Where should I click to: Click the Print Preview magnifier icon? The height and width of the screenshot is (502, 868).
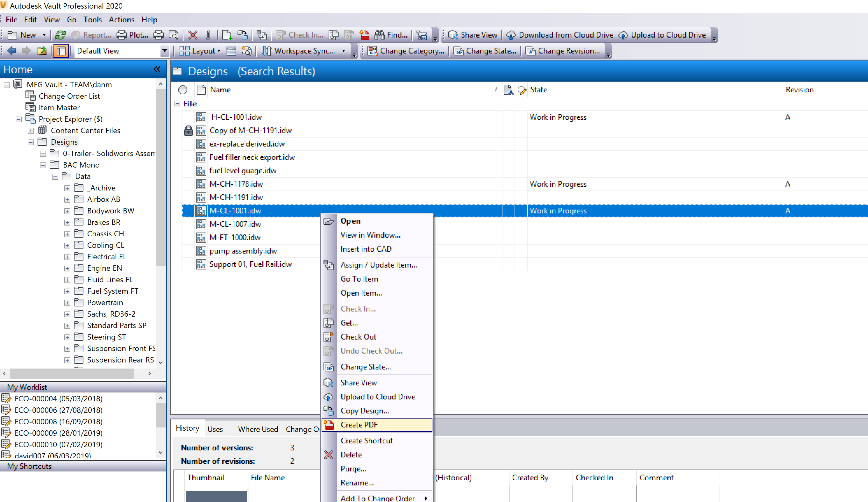(174, 35)
